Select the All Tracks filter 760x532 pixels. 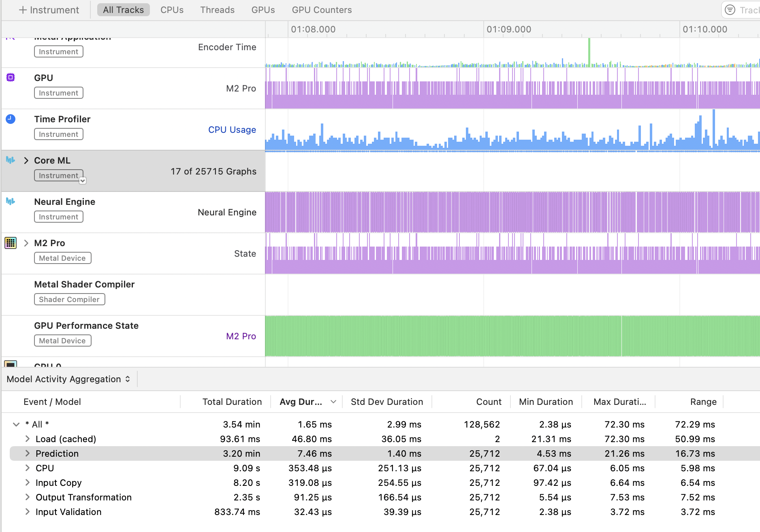point(123,10)
